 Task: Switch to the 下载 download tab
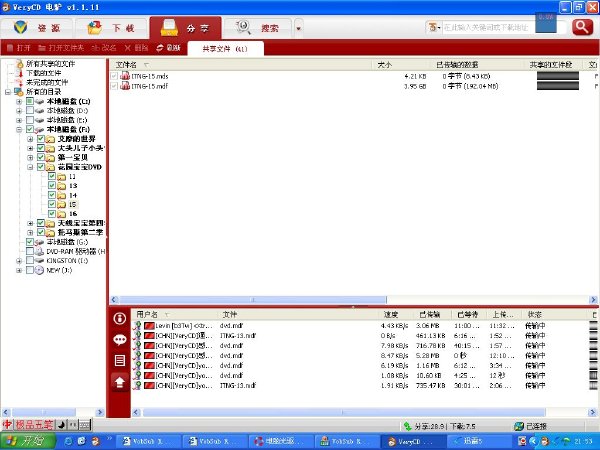point(111,28)
